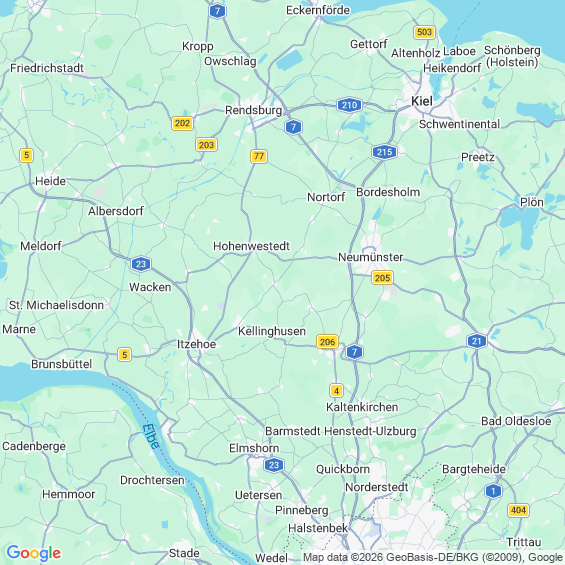Select the Kiel city label
Screen dimensions: 565x565
click(x=422, y=101)
